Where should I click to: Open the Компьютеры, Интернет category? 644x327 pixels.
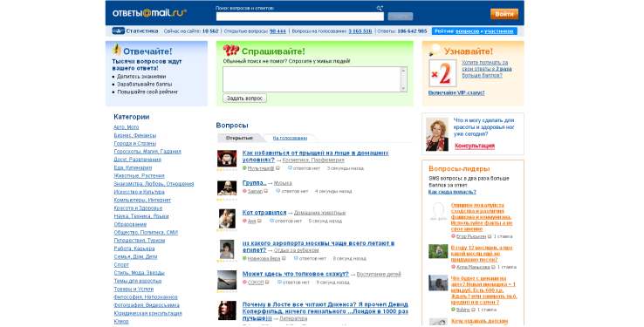(142, 201)
